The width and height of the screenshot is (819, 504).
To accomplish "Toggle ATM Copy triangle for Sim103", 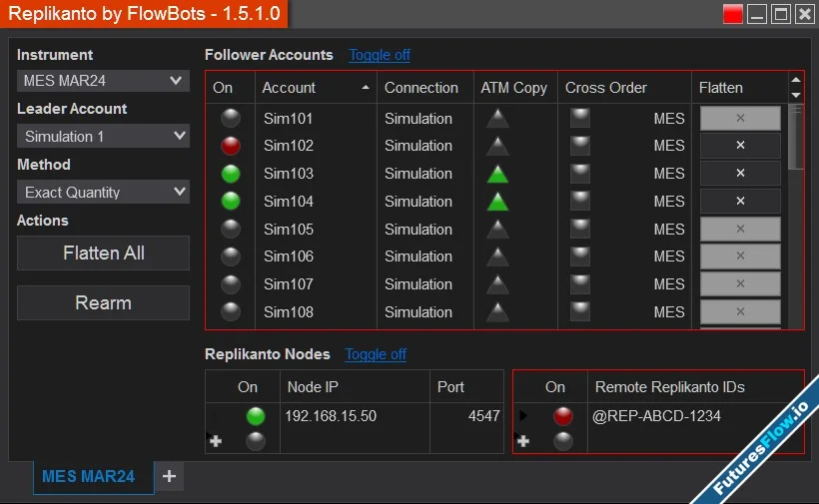I will pyautogui.click(x=496, y=174).
